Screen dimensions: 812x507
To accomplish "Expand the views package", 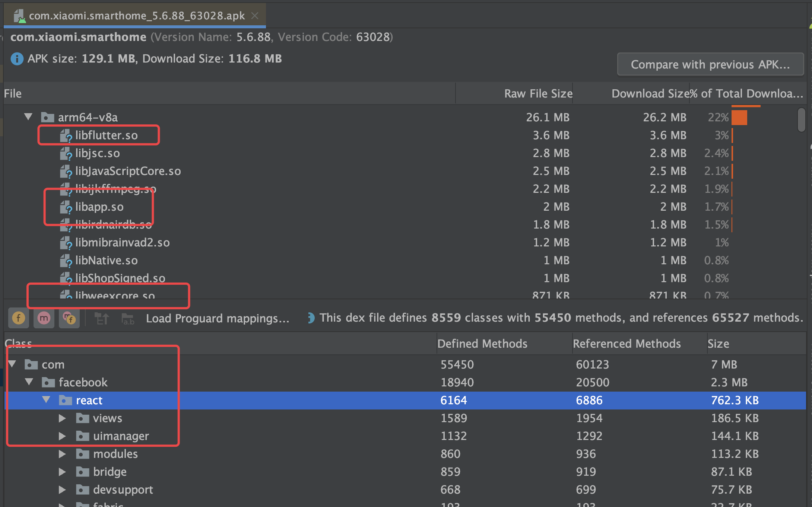I will coord(62,418).
